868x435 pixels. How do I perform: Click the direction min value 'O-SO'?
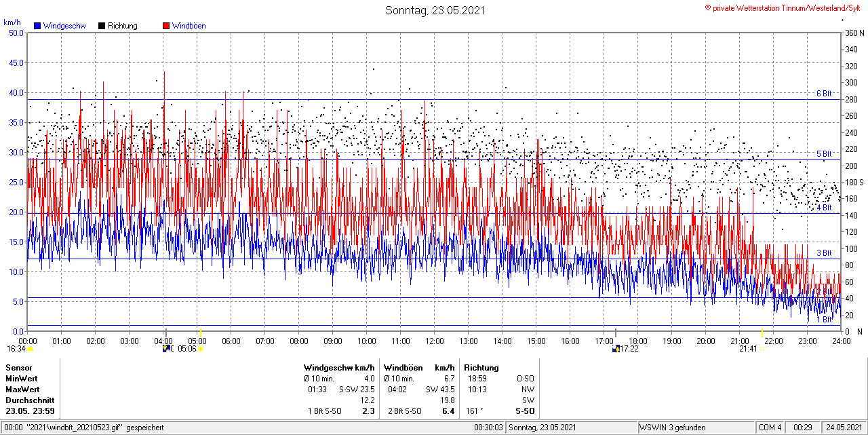click(525, 378)
